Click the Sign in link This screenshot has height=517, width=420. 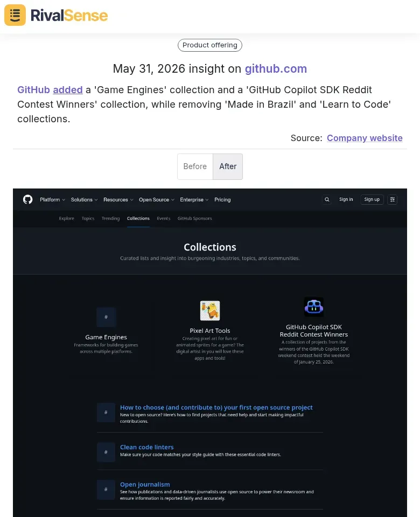point(346,199)
